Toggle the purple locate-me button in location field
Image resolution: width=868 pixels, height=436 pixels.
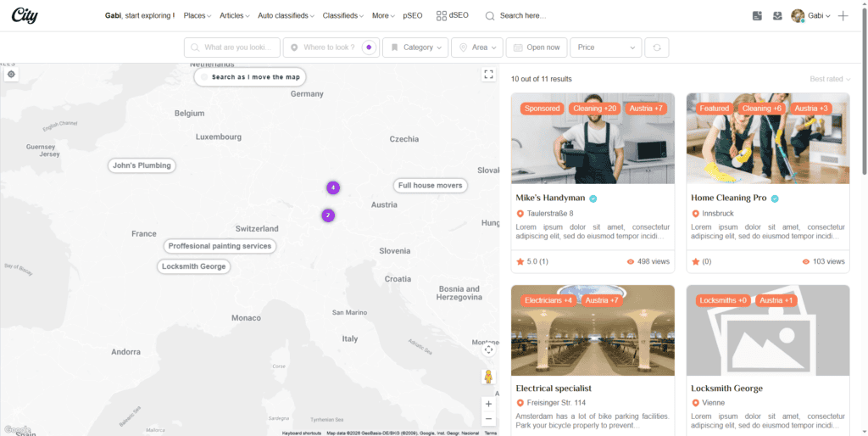click(368, 48)
